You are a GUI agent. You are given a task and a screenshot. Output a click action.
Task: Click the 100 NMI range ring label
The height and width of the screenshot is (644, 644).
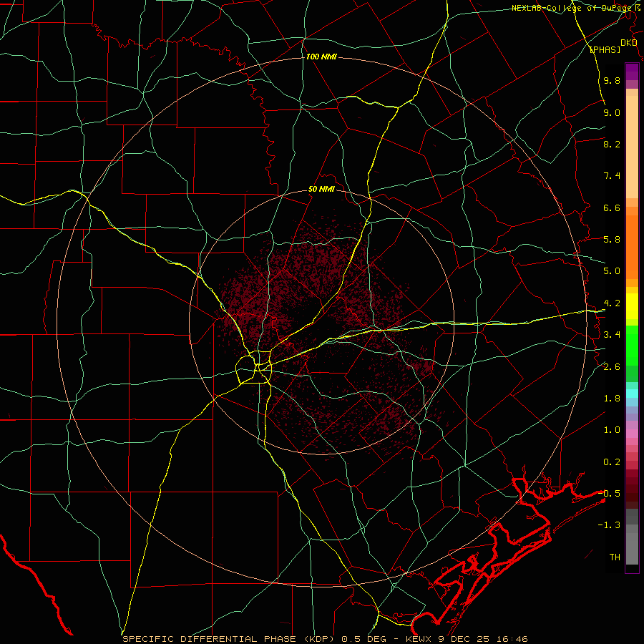321,57
